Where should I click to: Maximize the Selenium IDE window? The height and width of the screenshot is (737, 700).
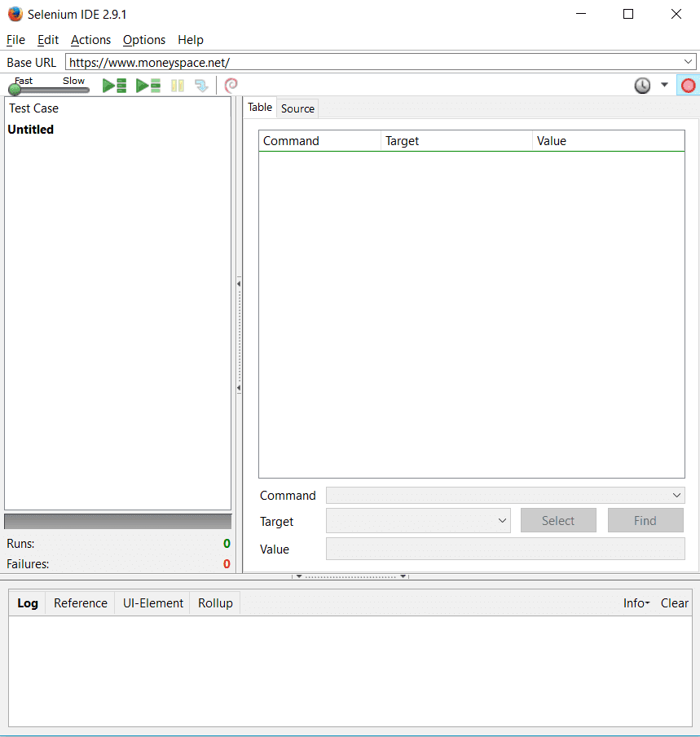628,14
